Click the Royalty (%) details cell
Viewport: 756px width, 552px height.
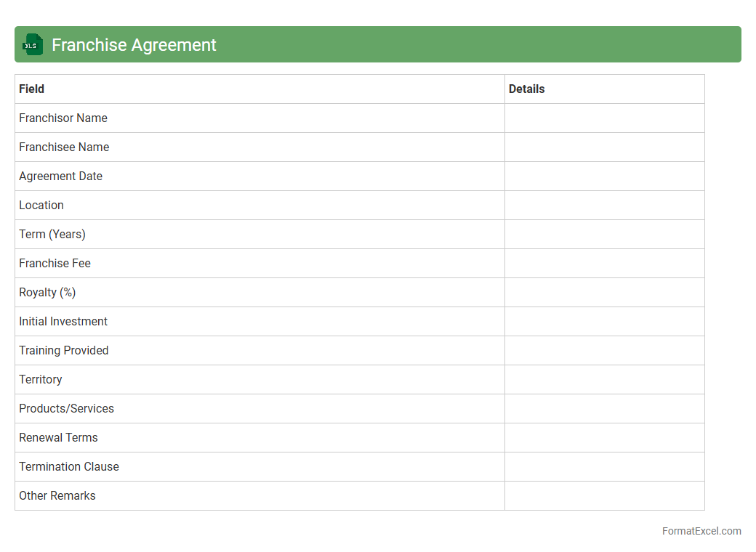click(604, 293)
